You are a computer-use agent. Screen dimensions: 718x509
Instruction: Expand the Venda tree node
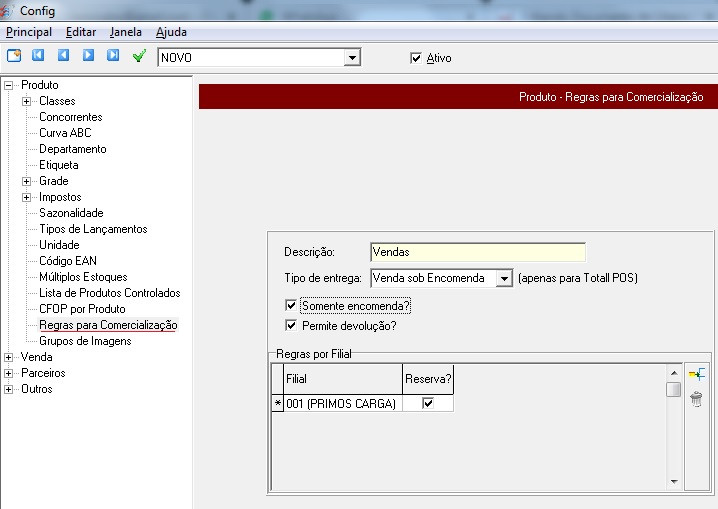[10, 357]
